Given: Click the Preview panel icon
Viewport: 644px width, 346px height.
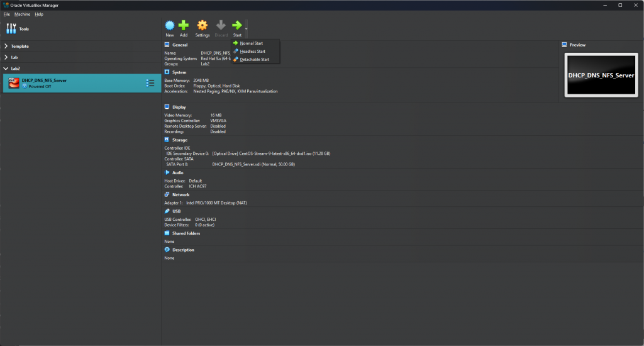Looking at the screenshot, I should pyautogui.click(x=564, y=45).
